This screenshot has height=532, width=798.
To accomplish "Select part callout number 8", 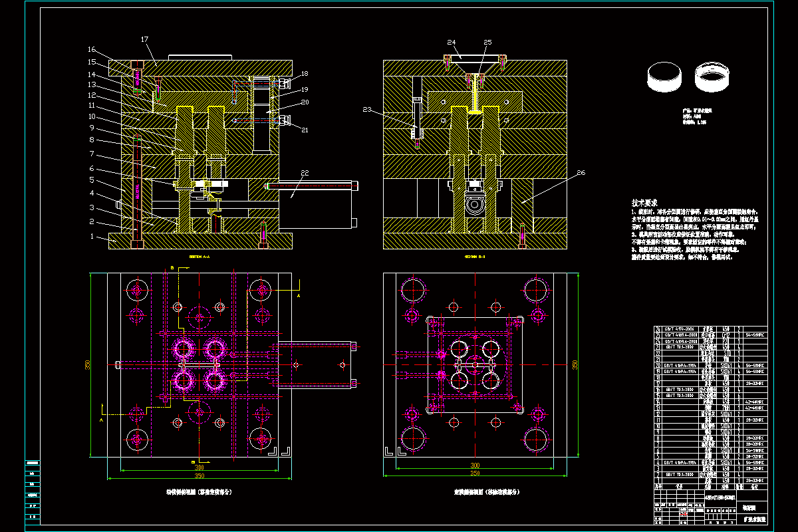I will pyautogui.click(x=92, y=140).
